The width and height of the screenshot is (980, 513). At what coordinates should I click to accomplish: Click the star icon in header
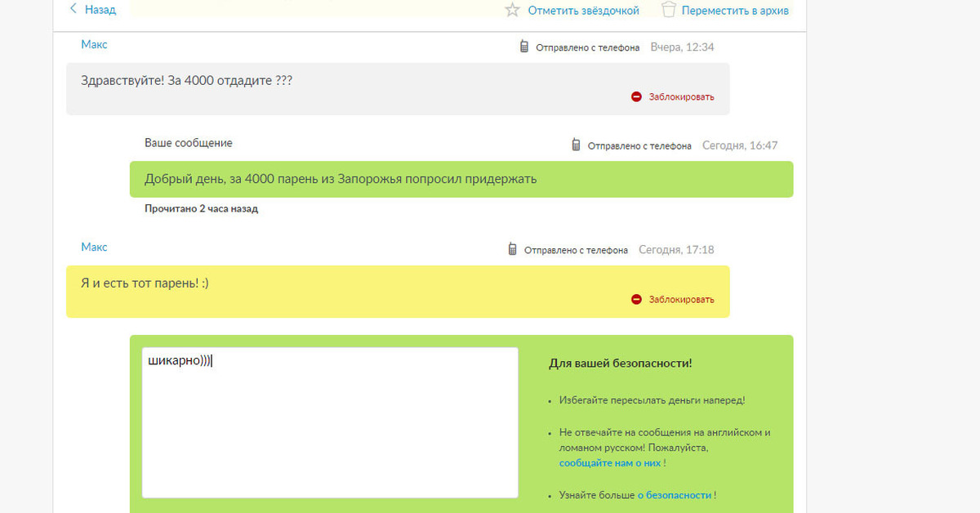512,11
